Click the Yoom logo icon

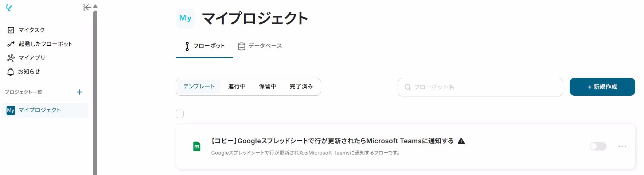pos(9,8)
